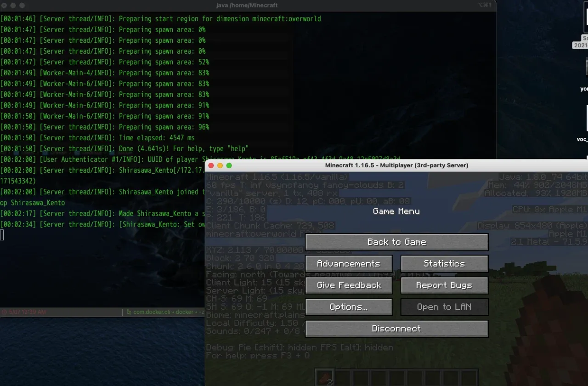Image resolution: width=588 pixels, height=386 pixels.
Task: Click the clock icon in terminal status bar
Action: tap(4, 312)
